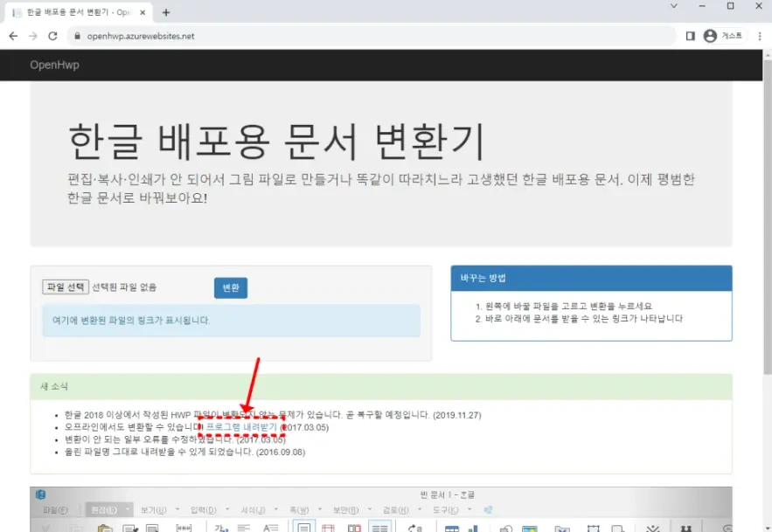Open the 파일(F) menu in the Hangul screenshot
Screen dimensions: 772x532
point(55,510)
